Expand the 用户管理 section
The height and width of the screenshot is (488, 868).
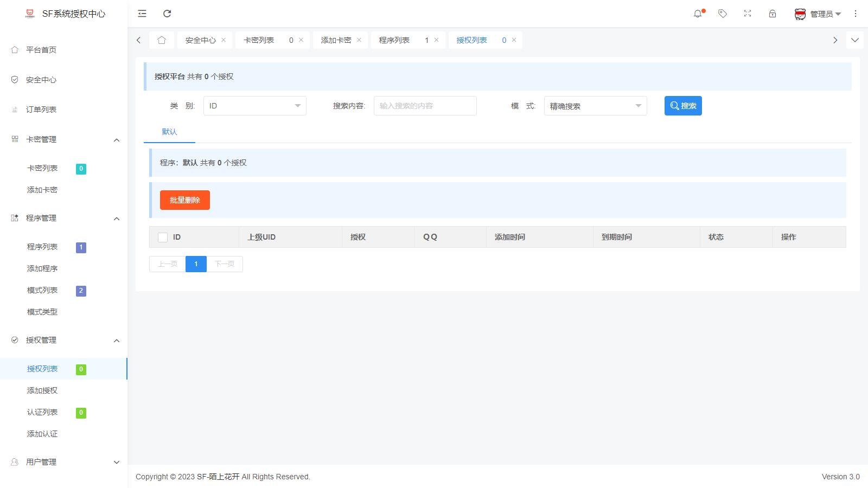[116, 462]
